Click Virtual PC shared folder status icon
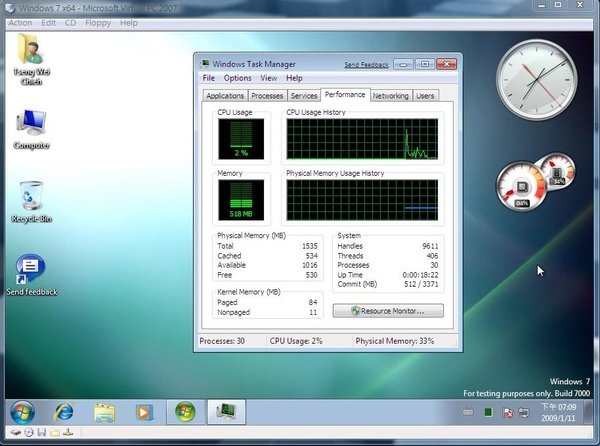This screenshot has width=600, height=446. pos(55,433)
